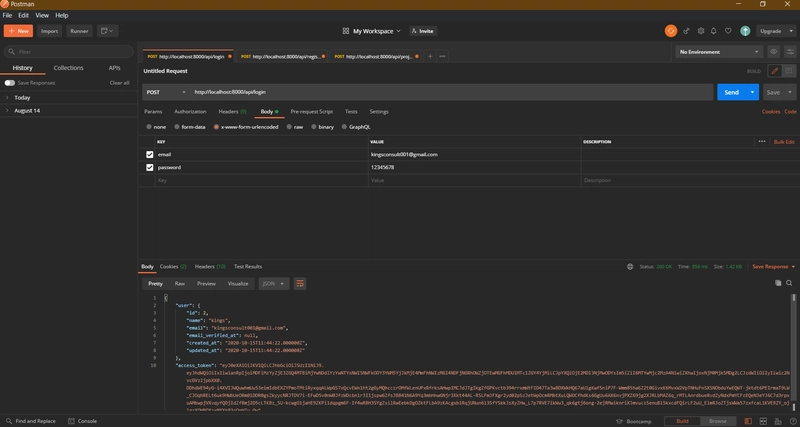Screen dimensions: 800x427
Task: Open the My Workspace dropdown
Action: point(377,31)
